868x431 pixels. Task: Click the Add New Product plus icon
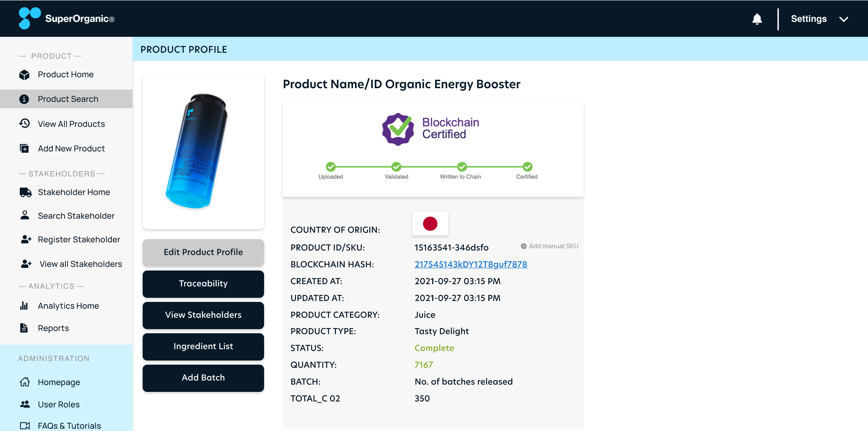tap(24, 148)
